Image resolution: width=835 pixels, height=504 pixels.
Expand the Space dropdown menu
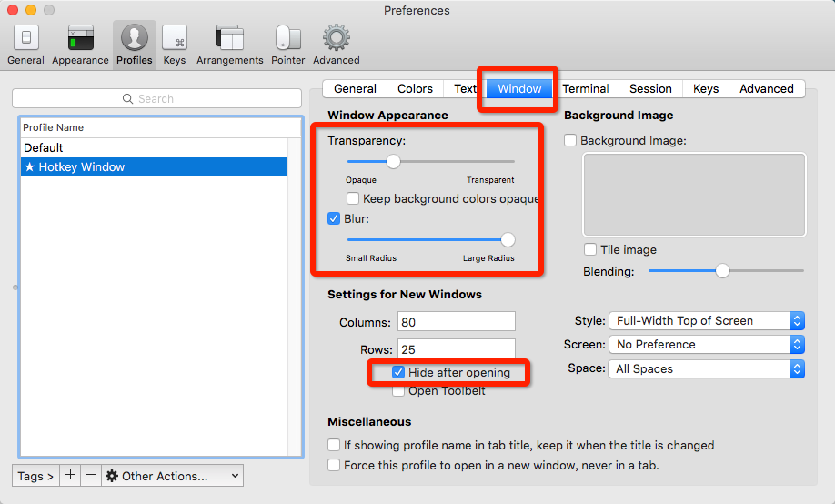[x=706, y=368]
